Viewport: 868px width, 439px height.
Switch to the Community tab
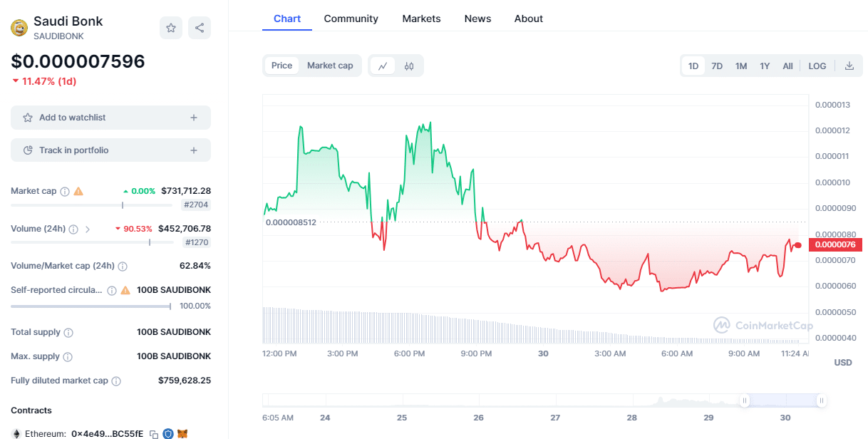(x=351, y=19)
